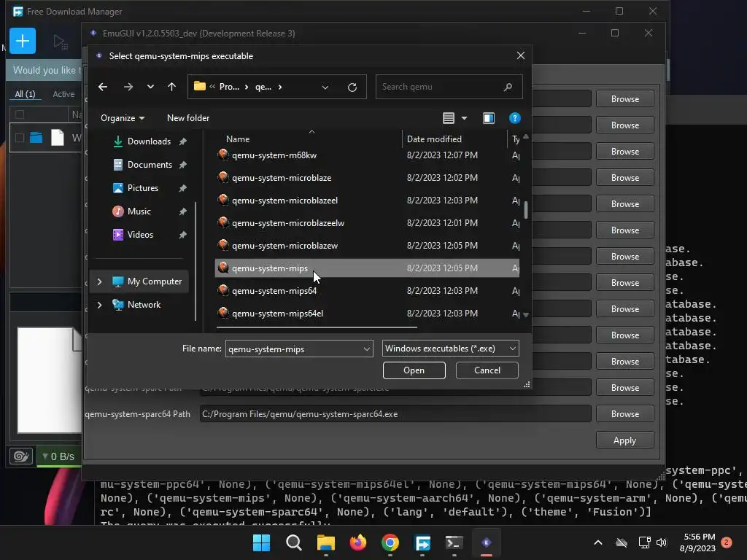The width and height of the screenshot is (747, 560).
Task: Open Windows executables file type dropdown
Action: coord(450,349)
